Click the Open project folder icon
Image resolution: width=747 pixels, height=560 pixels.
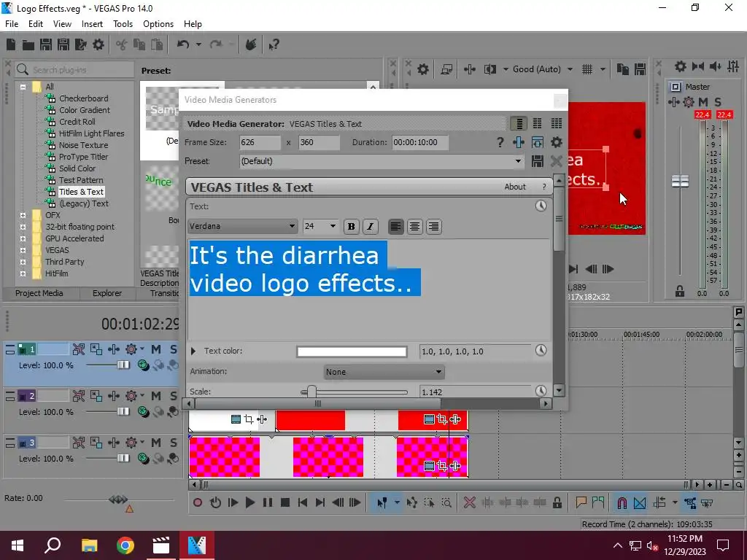[28, 44]
